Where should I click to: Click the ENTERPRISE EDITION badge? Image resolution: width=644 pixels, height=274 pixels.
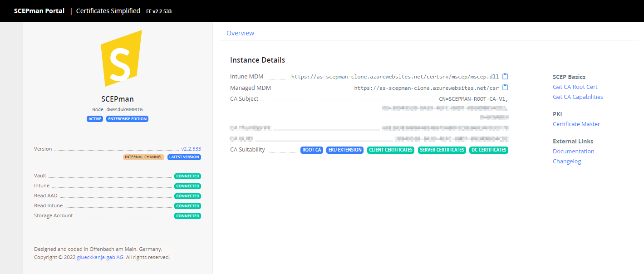point(128,119)
